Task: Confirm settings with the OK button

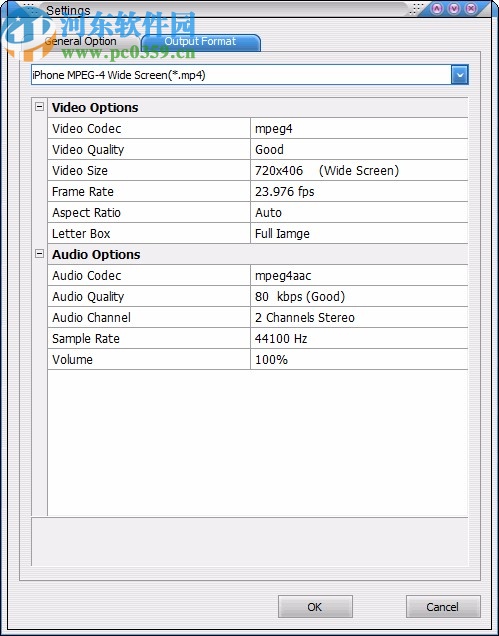Action: [x=315, y=607]
